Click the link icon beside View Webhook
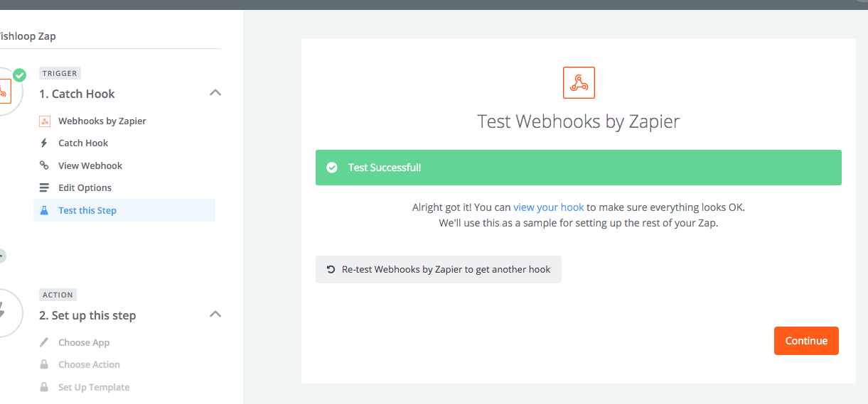The width and height of the screenshot is (868, 404). [44, 165]
